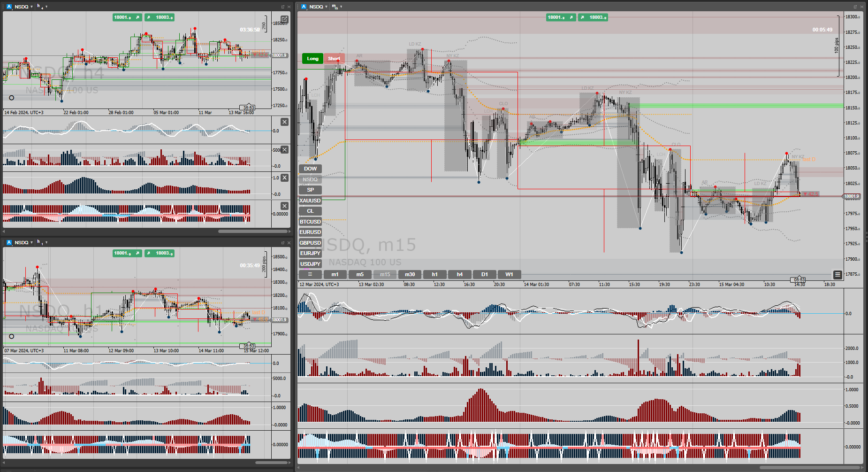
Task: Switch the chart symbol to CL
Action: click(x=310, y=211)
